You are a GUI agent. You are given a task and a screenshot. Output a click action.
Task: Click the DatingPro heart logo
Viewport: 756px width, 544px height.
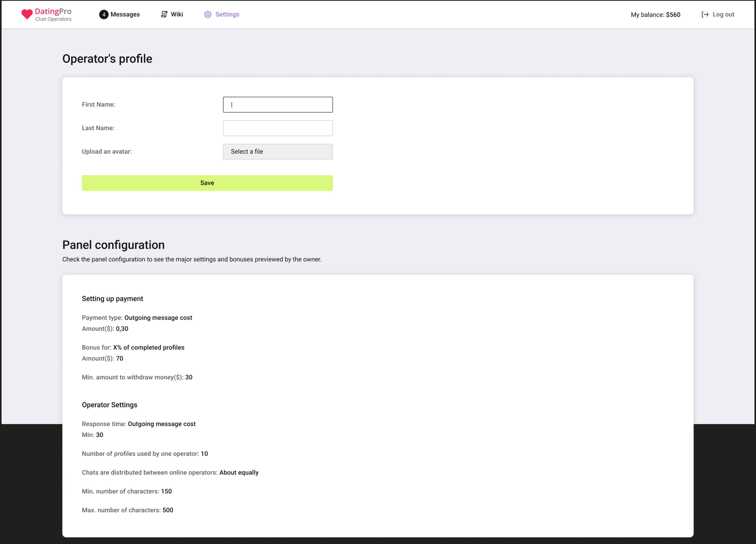pyautogui.click(x=27, y=14)
